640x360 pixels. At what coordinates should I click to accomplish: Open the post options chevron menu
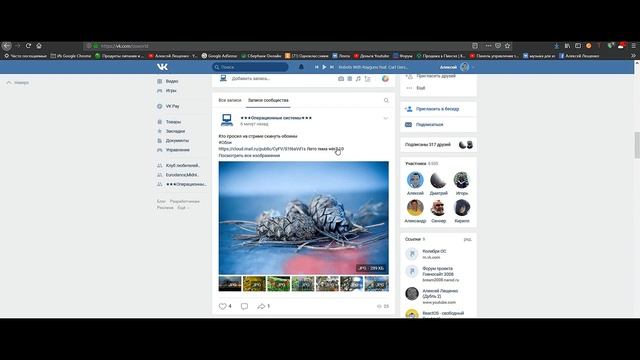coord(386,118)
